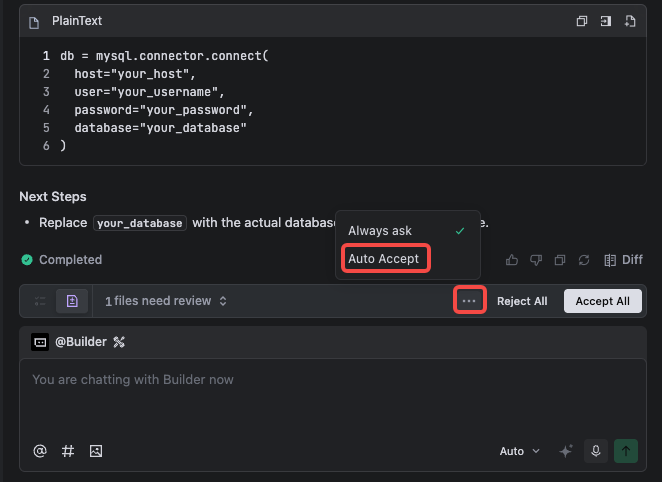
Task: Switch to the file review view toggle
Action: (72, 301)
